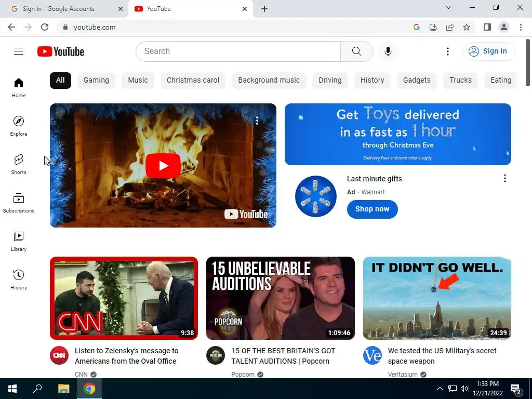This screenshot has width=532, height=399.
Task: Select the YouTube browser tab
Action: [190, 9]
